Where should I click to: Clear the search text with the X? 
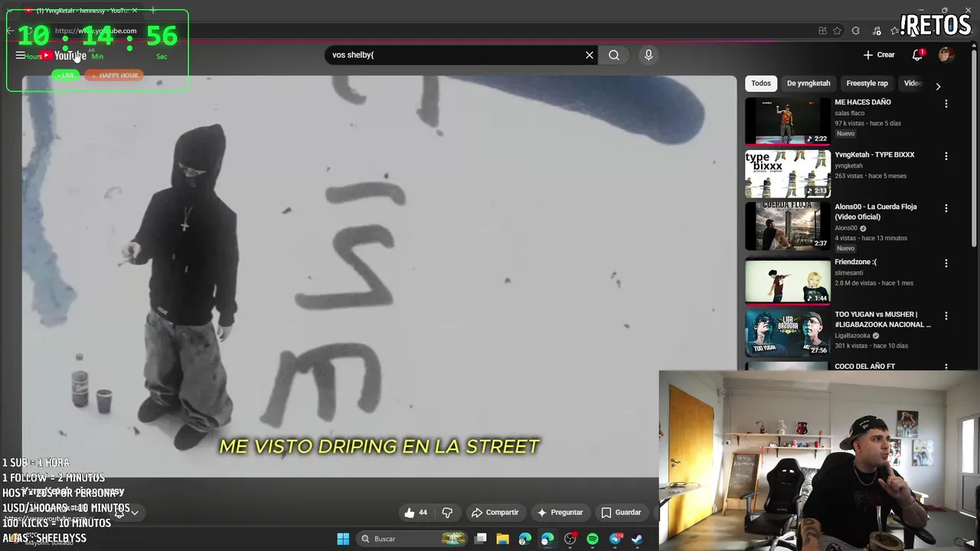(x=590, y=55)
